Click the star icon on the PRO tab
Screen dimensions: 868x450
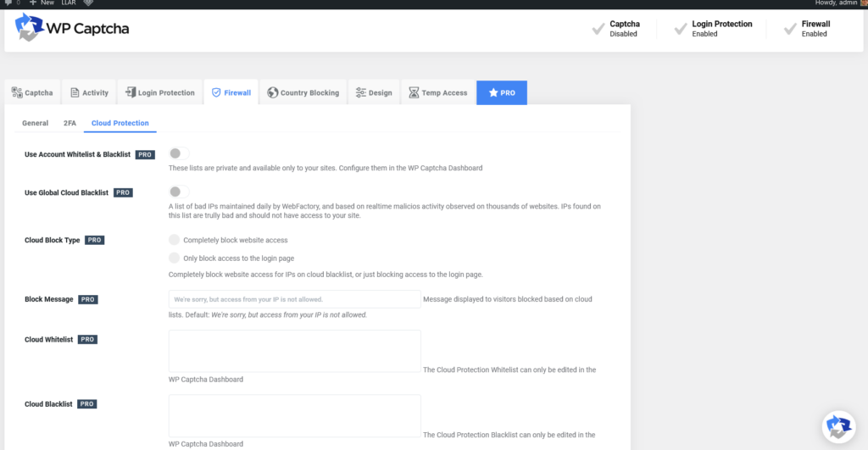click(x=493, y=92)
